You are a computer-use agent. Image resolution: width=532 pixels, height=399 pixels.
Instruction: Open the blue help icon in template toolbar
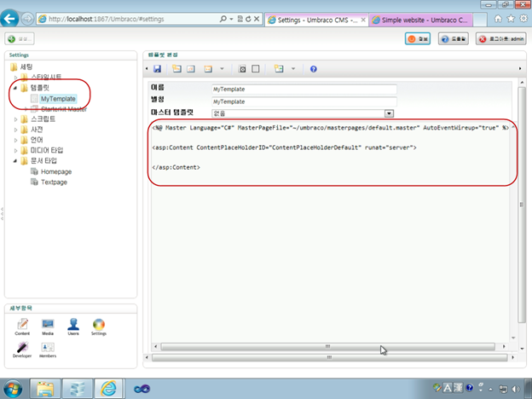click(x=314, y=69)
